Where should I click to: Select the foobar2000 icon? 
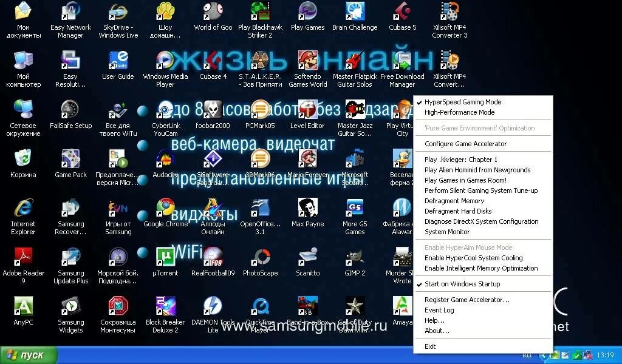(213, 110)
